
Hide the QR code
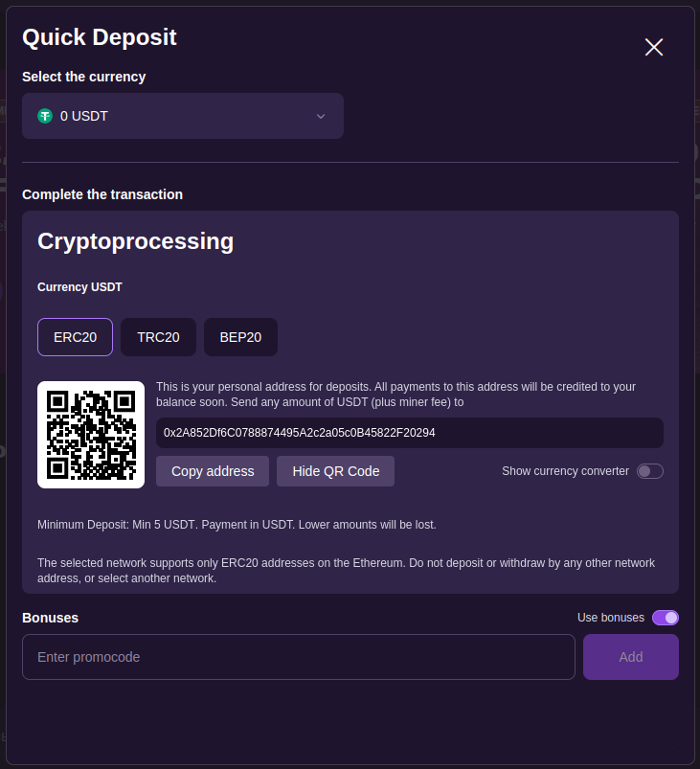click(335, 471)
